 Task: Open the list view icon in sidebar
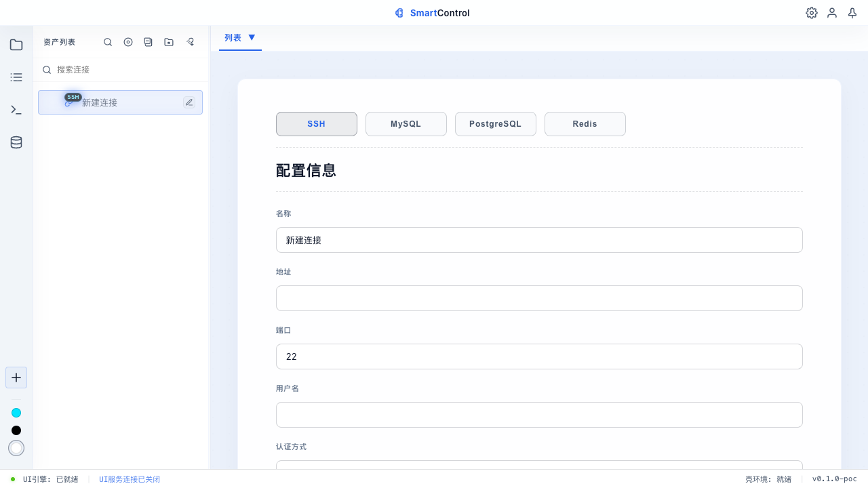[16, 77]
